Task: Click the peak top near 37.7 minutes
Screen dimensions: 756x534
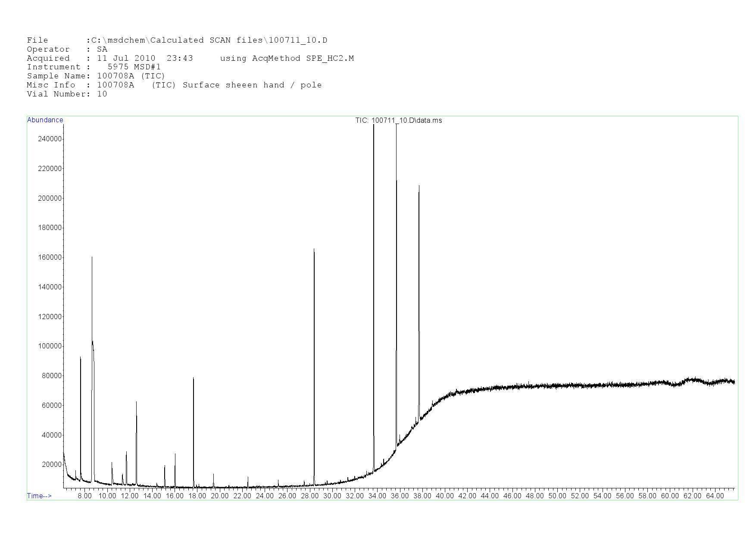Action: pos(419,186)
